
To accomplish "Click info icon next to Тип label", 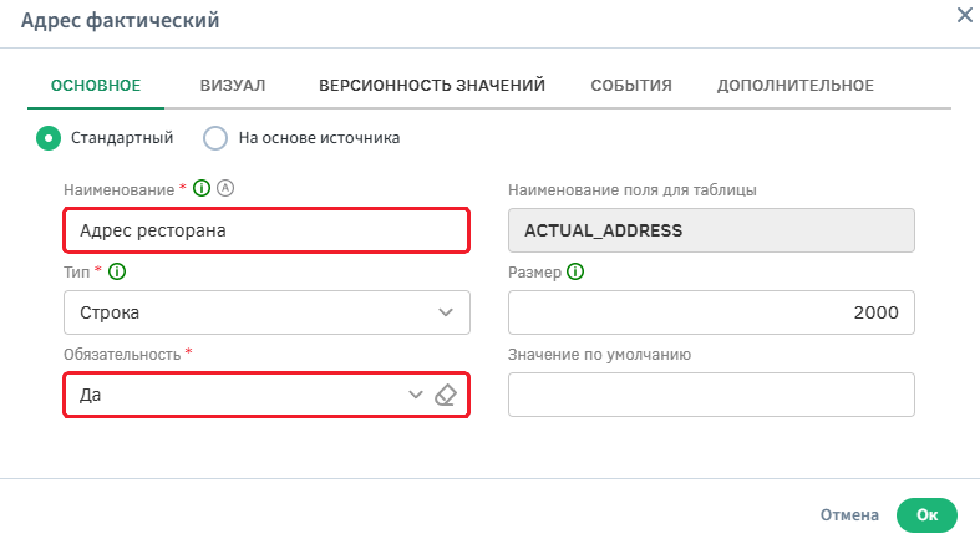I will [x=117, y=271].
